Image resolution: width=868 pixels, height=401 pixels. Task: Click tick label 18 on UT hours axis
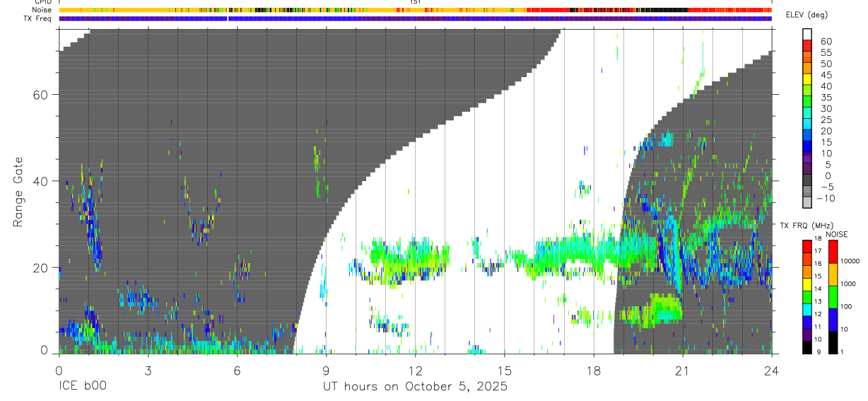(593, 371)
